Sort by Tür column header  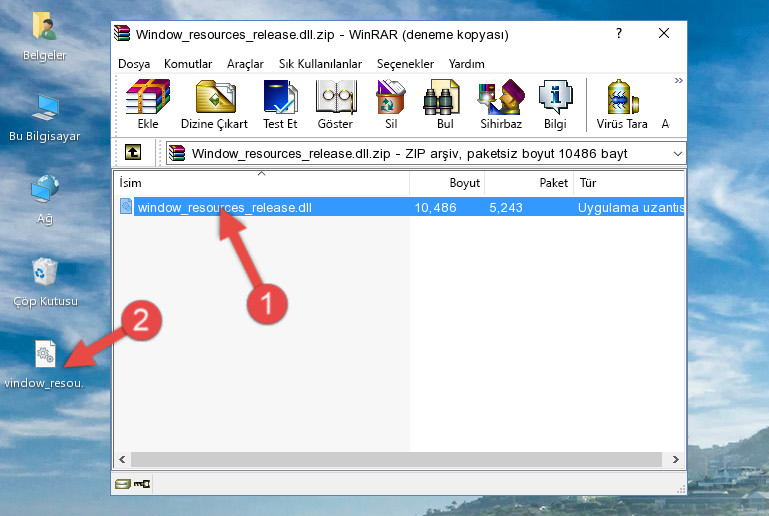[x=629, y=183]
